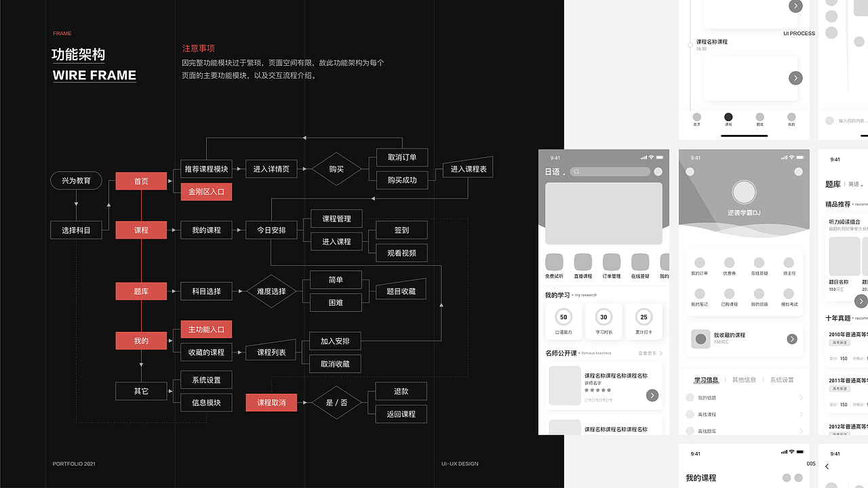
Task: Select the 免费试听 icon on the home mockup
Action: 555,261
